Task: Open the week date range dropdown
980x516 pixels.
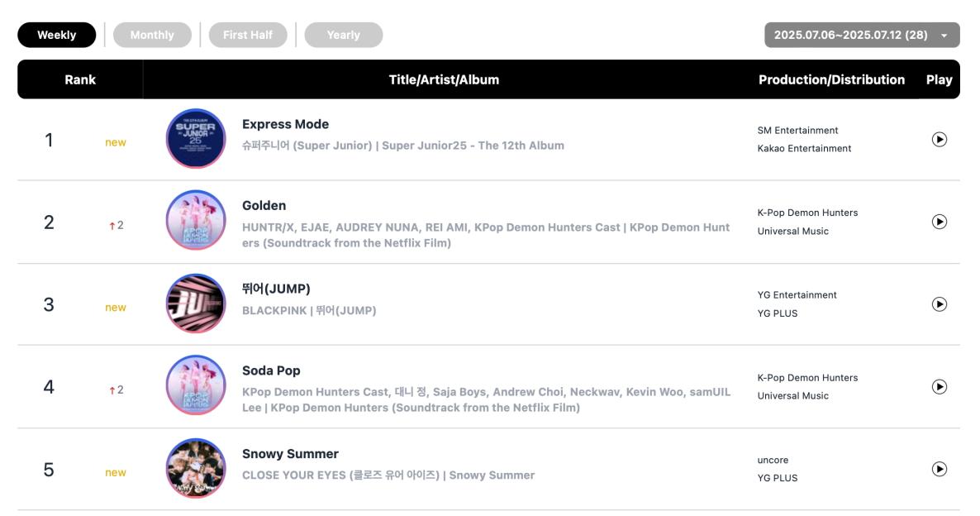Action: [x=862, y=35]
